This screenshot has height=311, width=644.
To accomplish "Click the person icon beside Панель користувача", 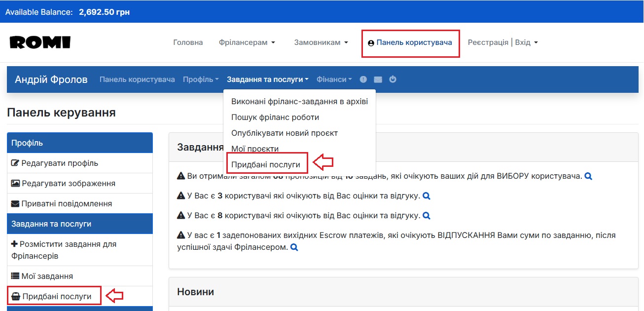I will 370,42.
